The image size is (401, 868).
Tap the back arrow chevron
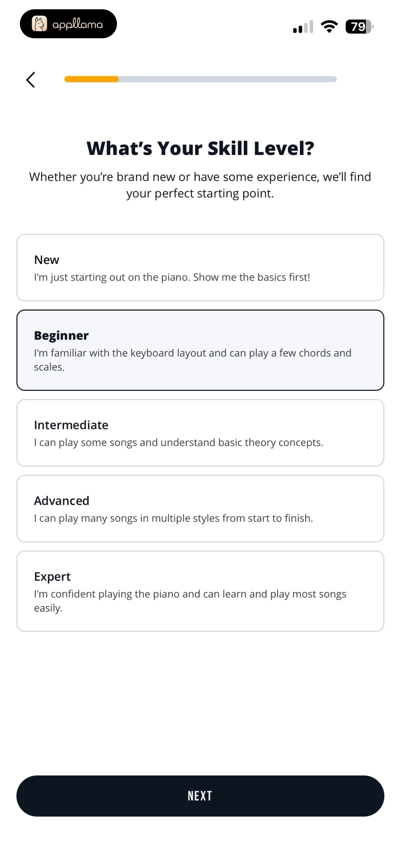click(x=31, y=80)
